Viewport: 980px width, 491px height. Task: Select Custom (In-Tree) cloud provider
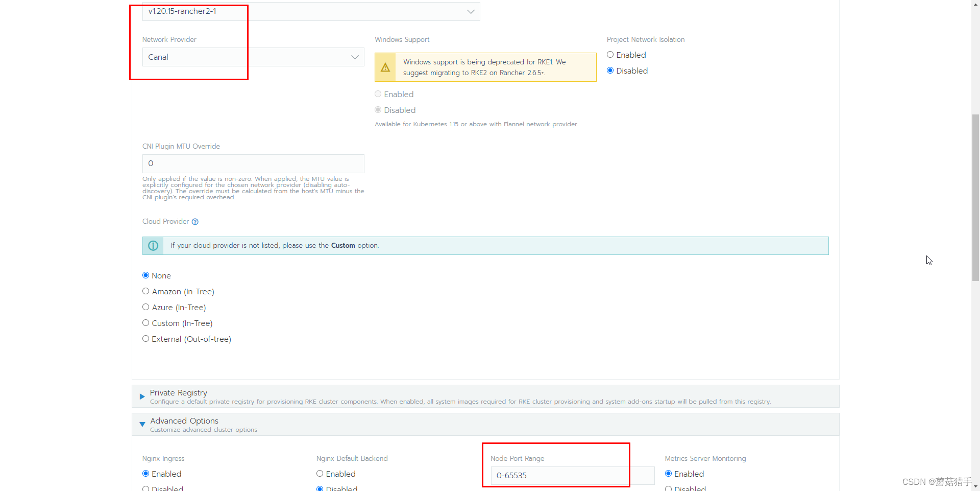coord(146,323)
